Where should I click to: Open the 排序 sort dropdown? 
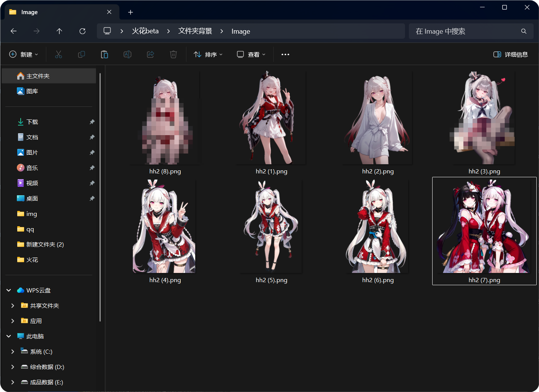208,54
